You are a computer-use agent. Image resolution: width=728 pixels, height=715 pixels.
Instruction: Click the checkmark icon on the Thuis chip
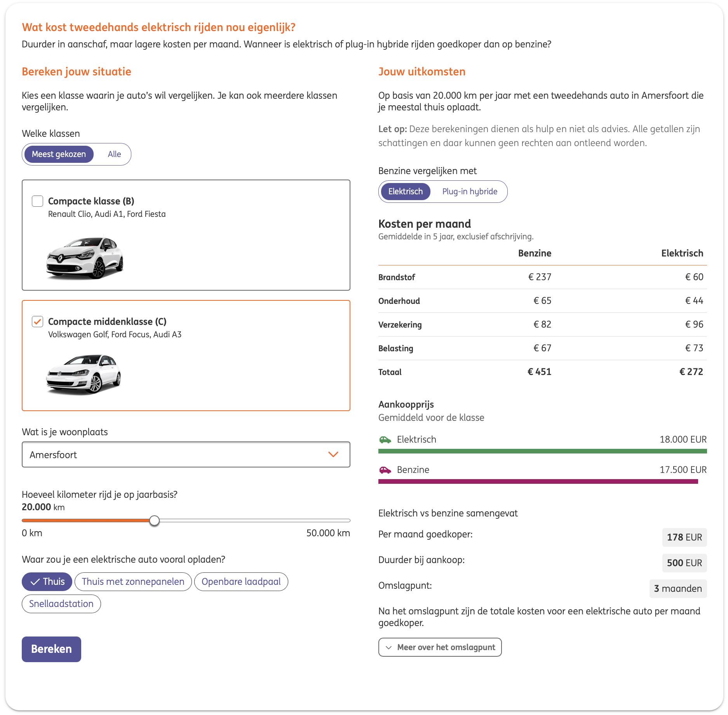(35, 582)
